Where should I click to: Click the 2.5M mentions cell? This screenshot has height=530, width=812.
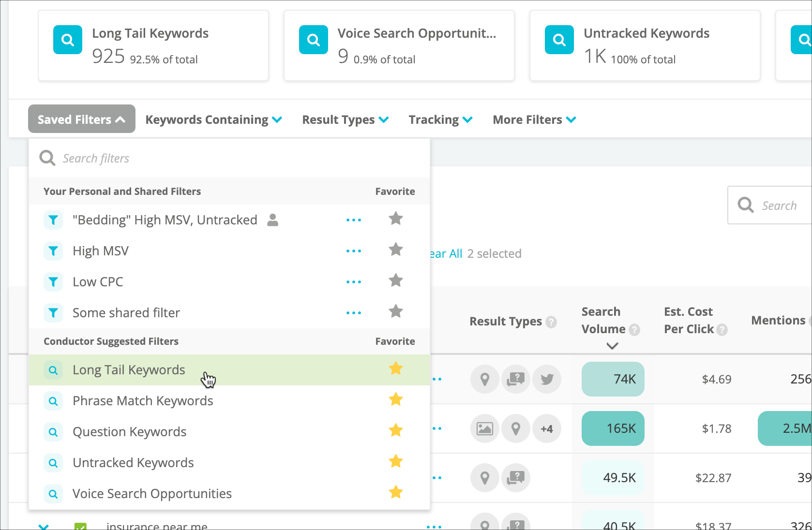785,428
